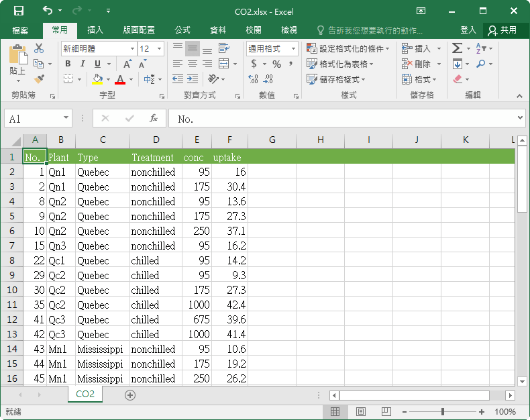Select cell D8 containing chilled

[156, 260]
